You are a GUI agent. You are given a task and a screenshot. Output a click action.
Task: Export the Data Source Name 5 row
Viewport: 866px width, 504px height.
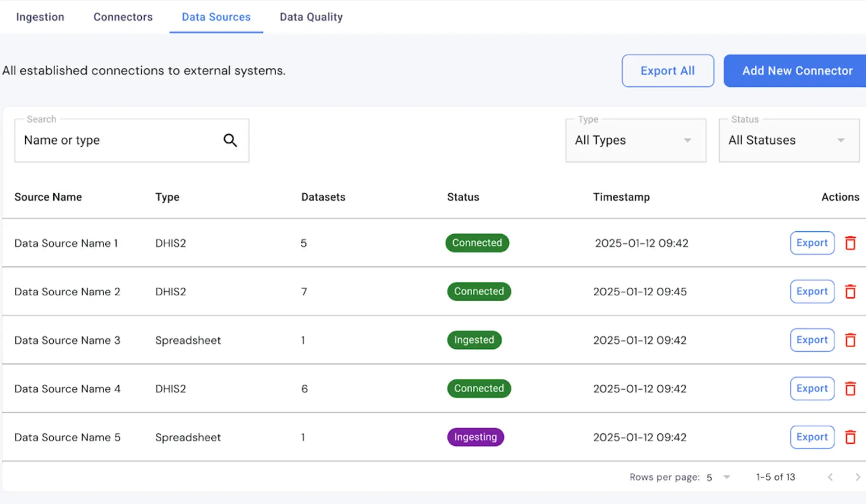(x=812, y=437)
